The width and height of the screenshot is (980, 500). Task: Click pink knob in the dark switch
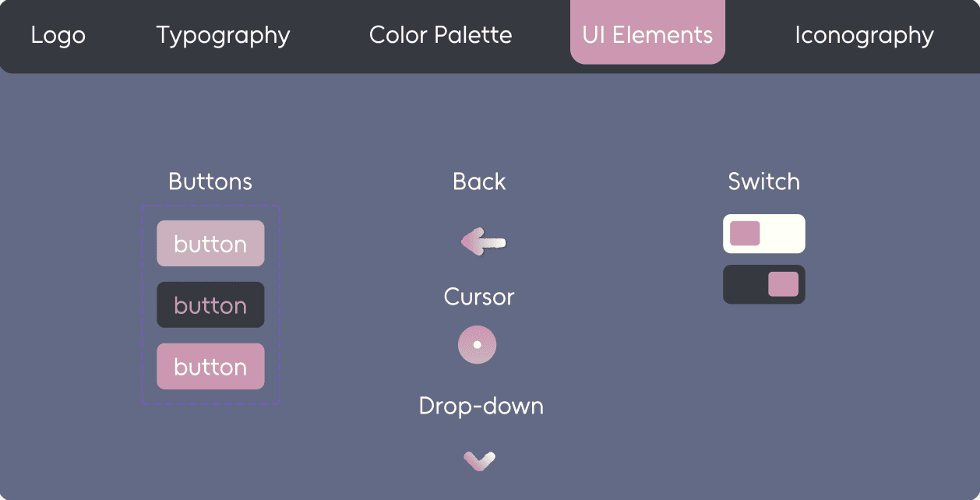pos(783,284)
